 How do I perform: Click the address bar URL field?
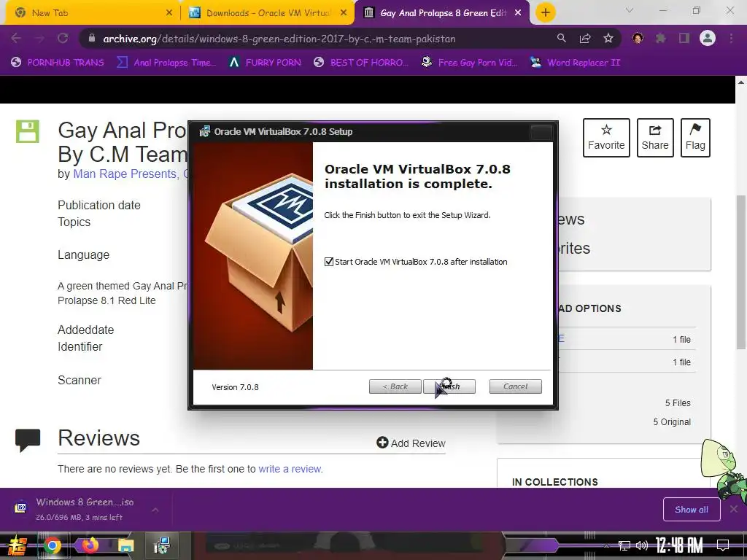pyautogui.click(x=279, y=39)
